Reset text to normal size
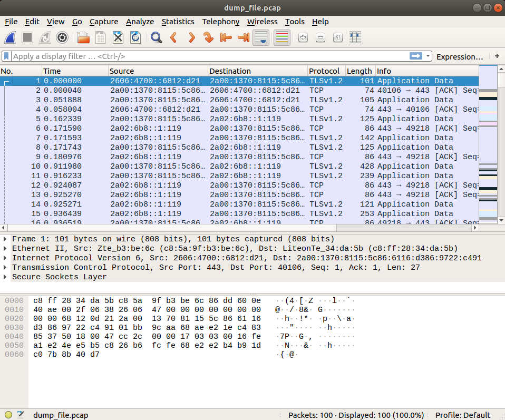The image size is (505, 420). click(x=338, y=38)
